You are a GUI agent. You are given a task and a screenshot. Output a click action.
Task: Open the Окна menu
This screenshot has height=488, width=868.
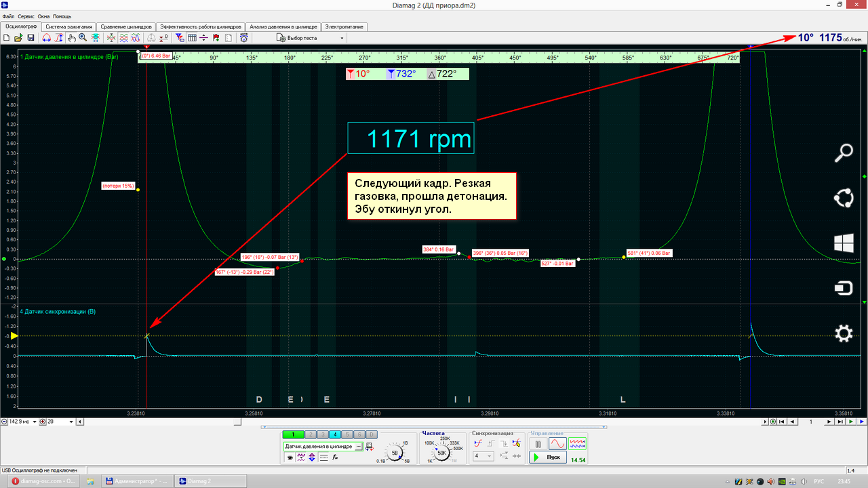(x=43, y=16)
